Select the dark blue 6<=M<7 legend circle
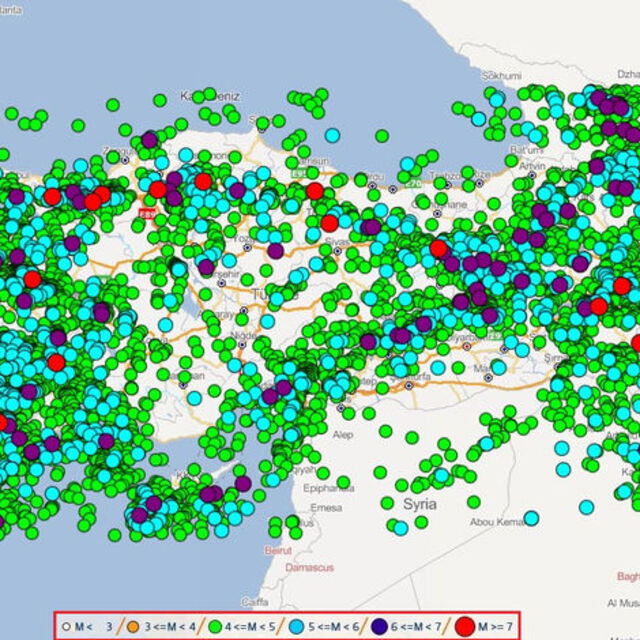 tap(380, 627)
